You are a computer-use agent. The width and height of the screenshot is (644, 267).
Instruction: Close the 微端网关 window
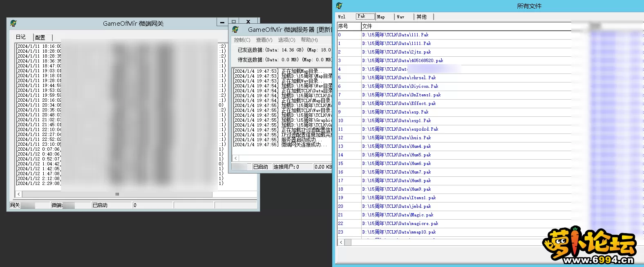pos(248,21)
